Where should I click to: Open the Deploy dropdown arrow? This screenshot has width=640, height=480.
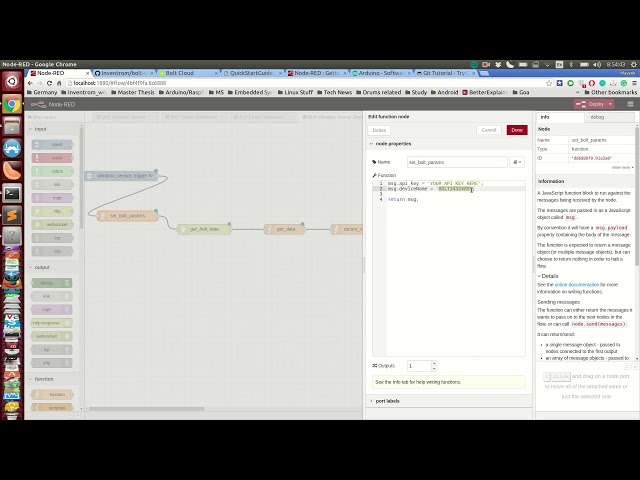611,104
